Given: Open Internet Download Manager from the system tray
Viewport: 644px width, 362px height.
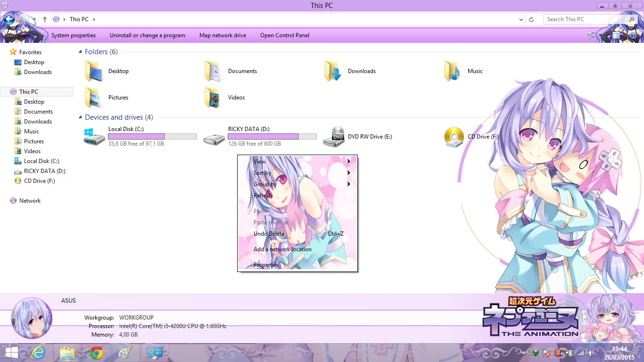Looking at the screenshot, I should click(535, 353).
